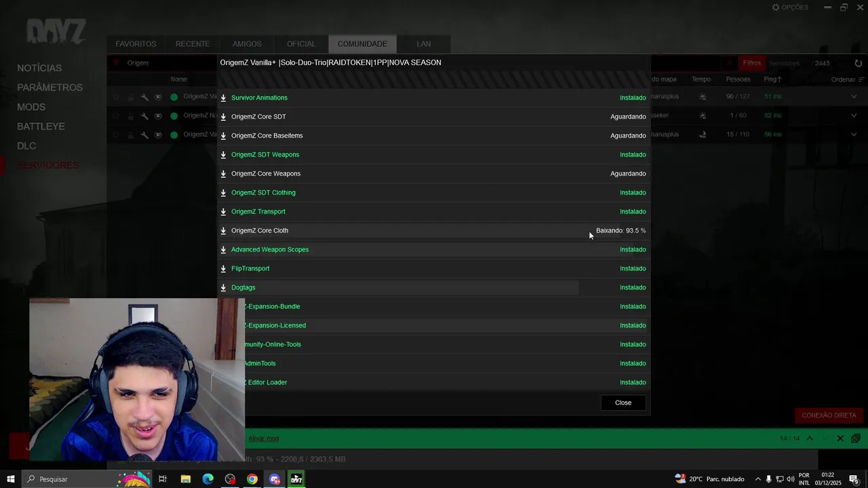Switch to the Oficial tab
Image resolution: width=868 pixels, height=488 pixels.
coord(301,44)
